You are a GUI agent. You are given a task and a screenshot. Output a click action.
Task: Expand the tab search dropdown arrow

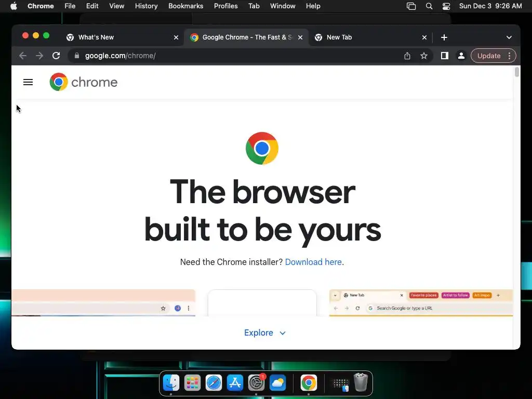click(x=509, y=37)
